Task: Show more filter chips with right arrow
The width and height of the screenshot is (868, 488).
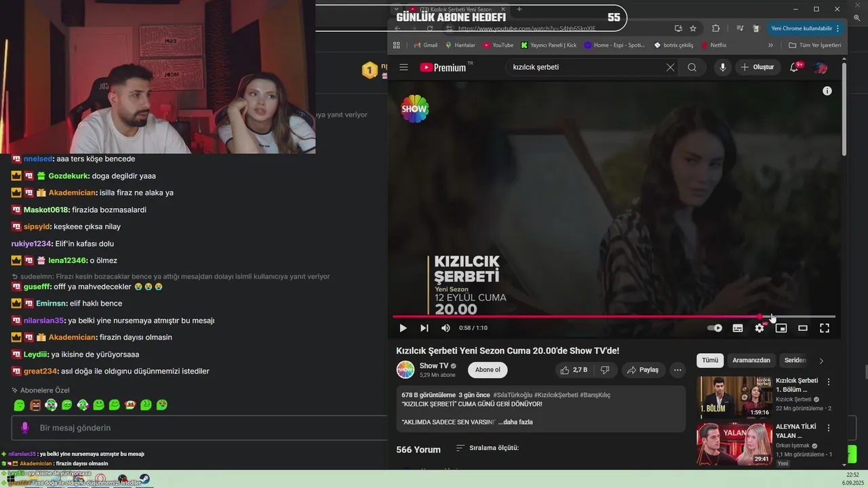Action: click(821, 361)
